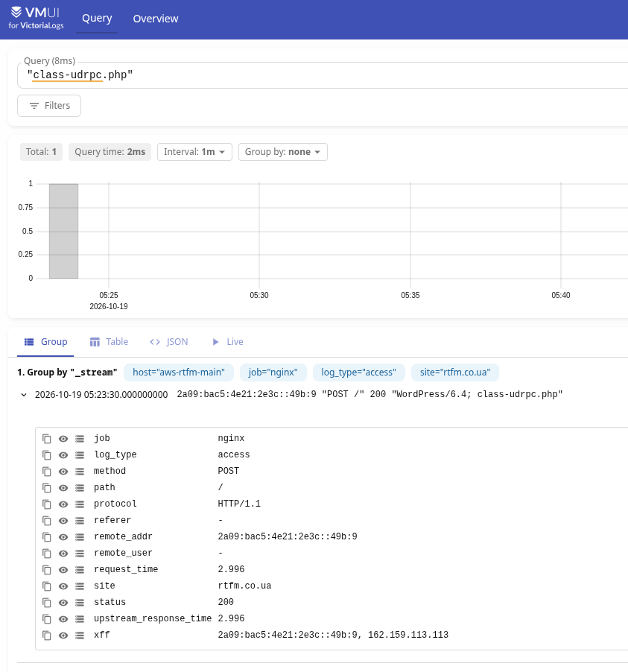Click the list icon on status row
The height and width of the screenshot is (672, 628).
click(79, 603)
